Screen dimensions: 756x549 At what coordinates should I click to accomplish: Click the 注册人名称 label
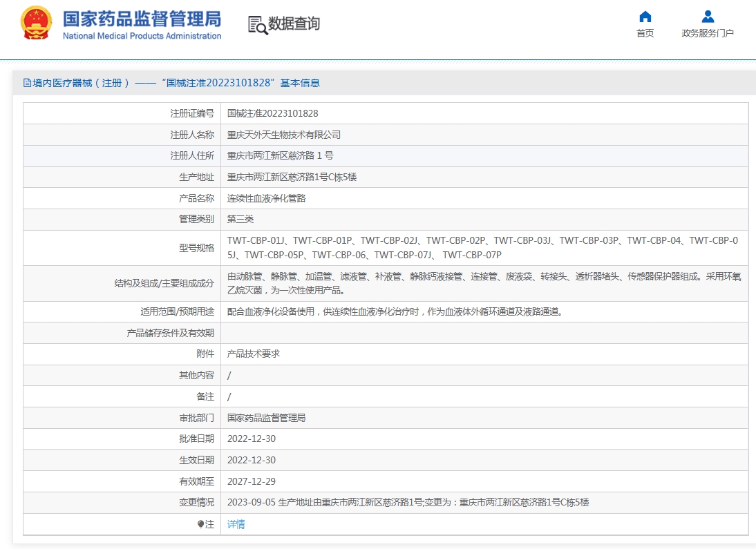(192, 135)
